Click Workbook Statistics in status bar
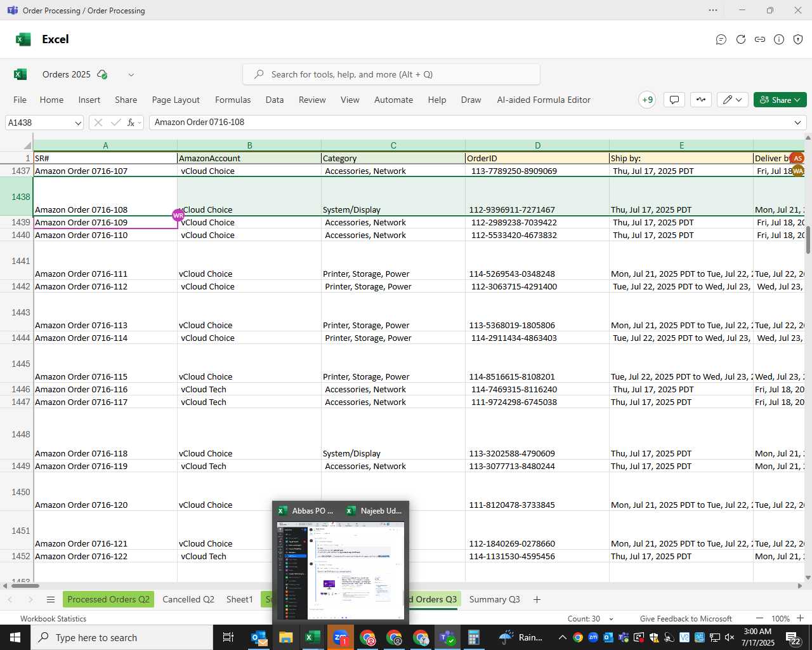 pyautogui.click(x=53, y=618)
